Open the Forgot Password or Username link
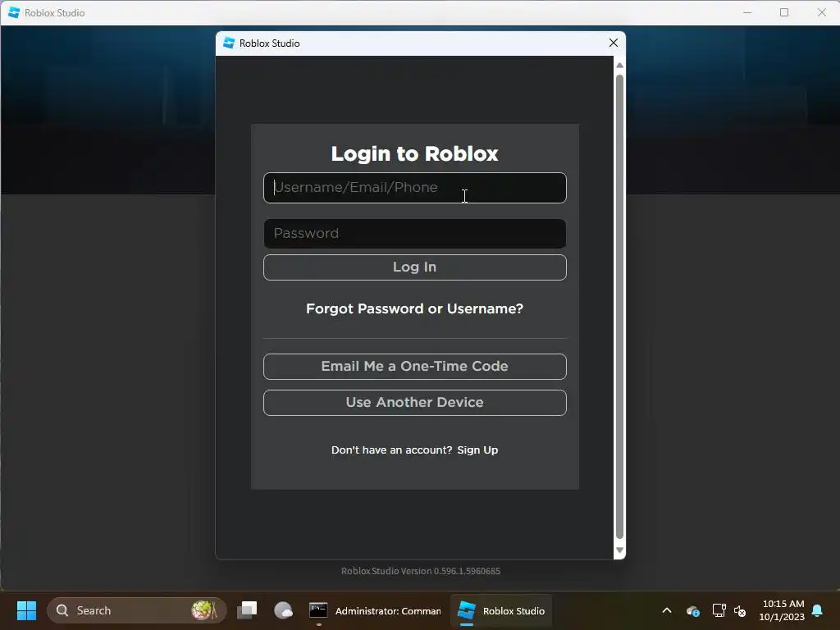Image resolution: width=840 pixels, height=630 pixels. pos(414,308)
